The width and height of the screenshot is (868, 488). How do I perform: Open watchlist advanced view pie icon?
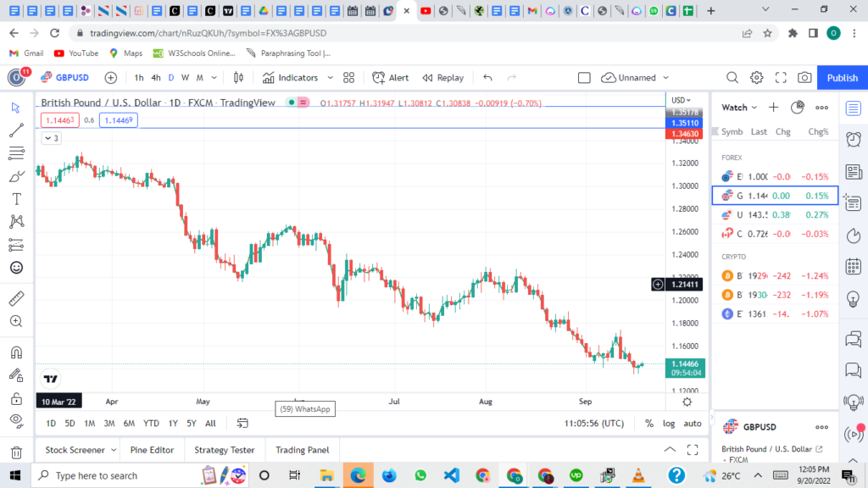coord(797,108)
